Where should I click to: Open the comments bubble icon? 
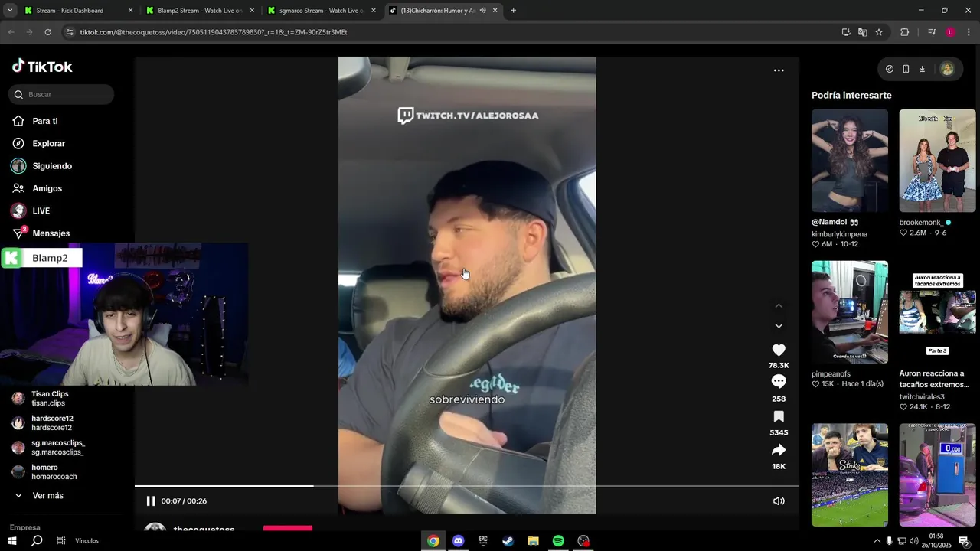pos(779,381)
